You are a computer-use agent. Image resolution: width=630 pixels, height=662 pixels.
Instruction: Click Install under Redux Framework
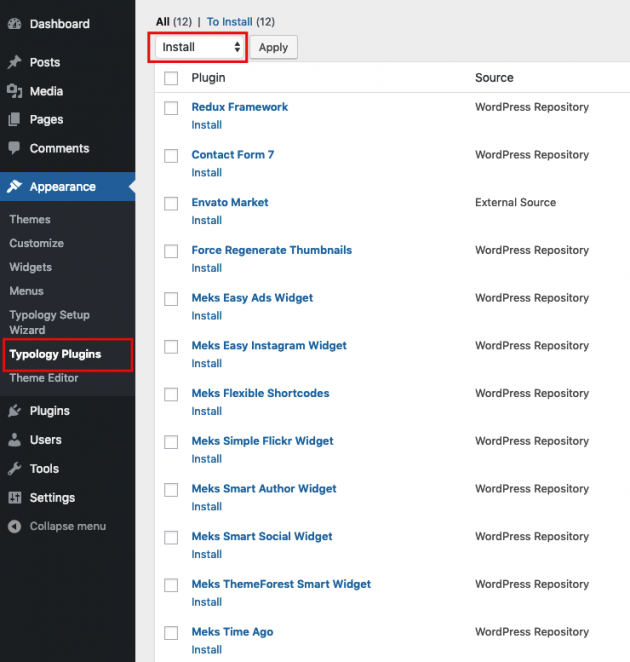[206, 125]
